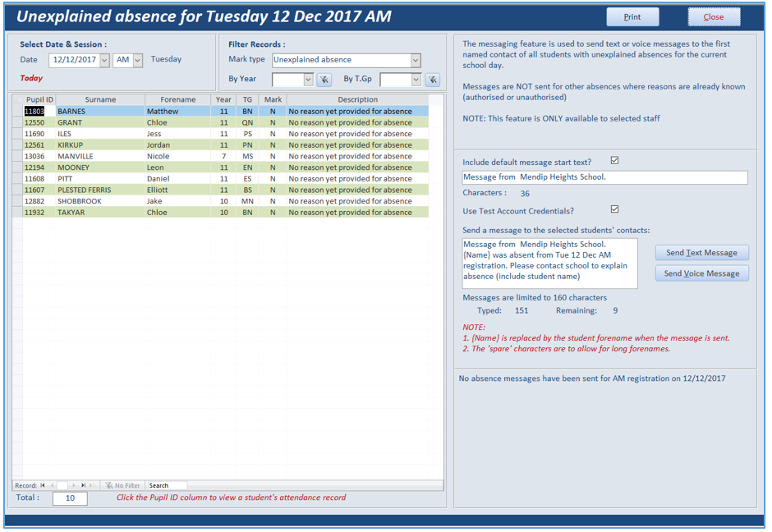Click inside the message body text area
This screenshot has height=532, width=772.
550,264
